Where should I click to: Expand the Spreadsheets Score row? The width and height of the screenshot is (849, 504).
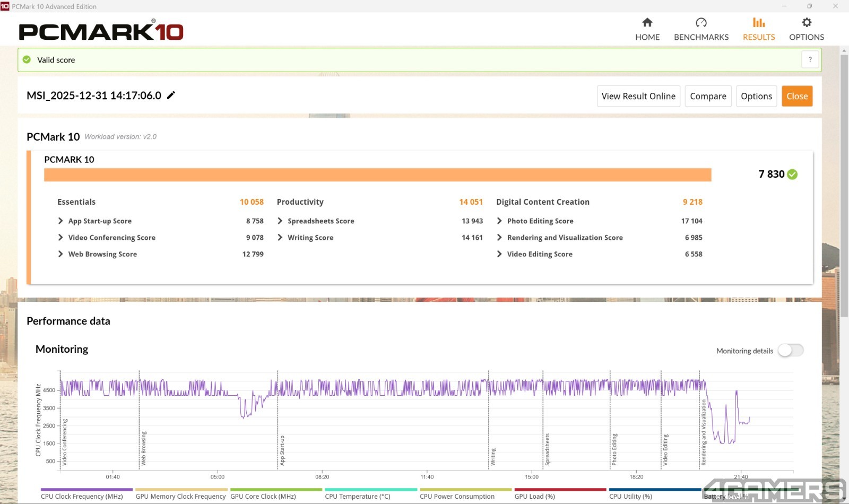[280, 221]
